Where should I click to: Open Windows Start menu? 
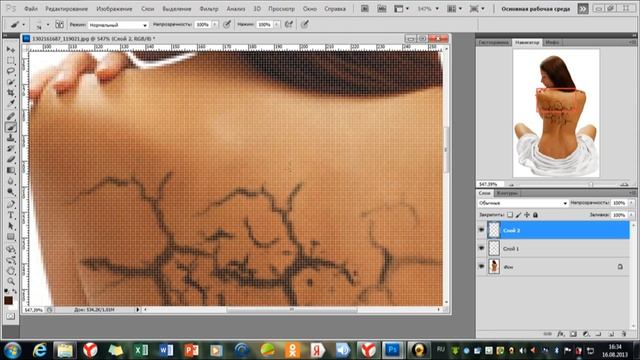click(x=13, y=350)
